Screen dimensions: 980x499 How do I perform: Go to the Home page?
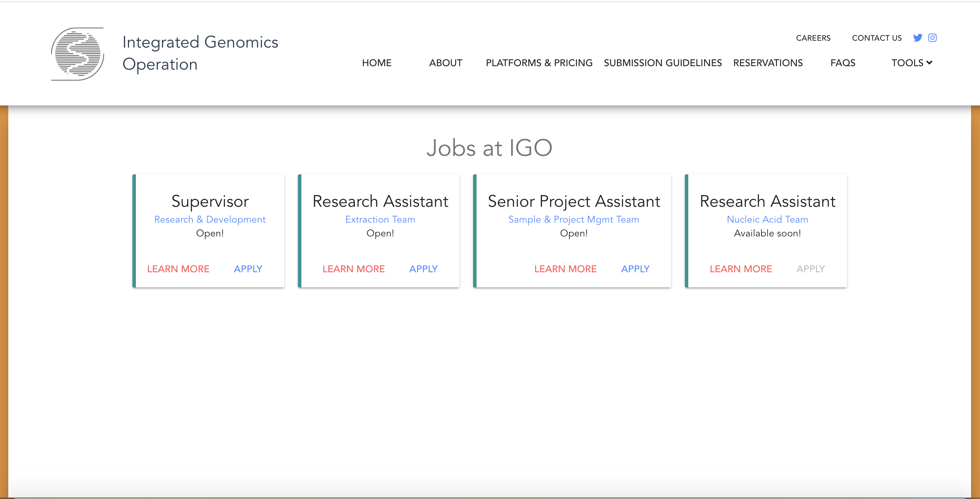click(x=376, y=63)
